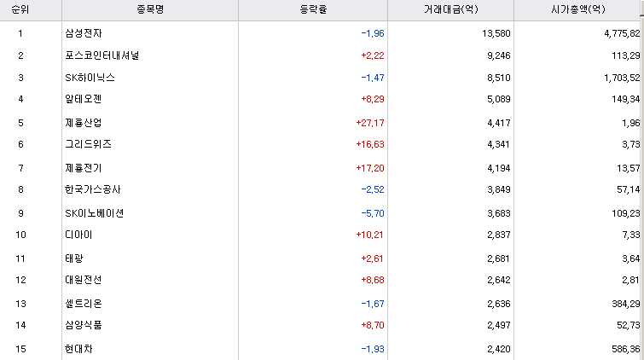Click trading value 2,420

click(499, 349)
